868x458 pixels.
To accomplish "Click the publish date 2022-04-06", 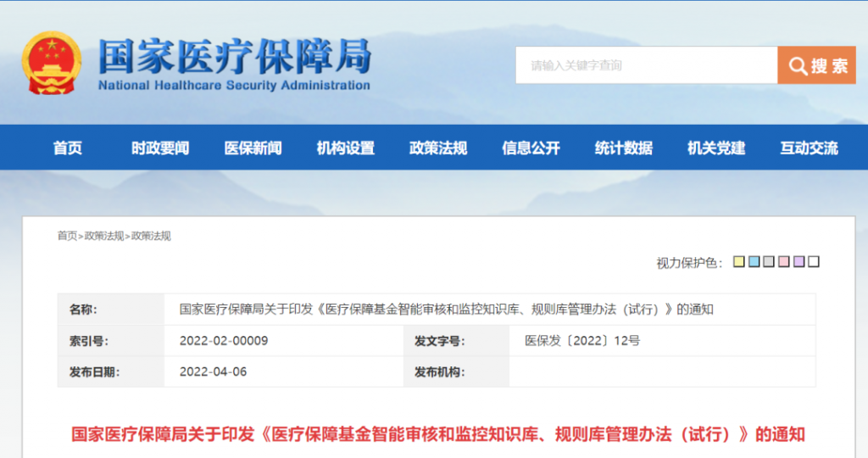I will click(x=213, y=371).
